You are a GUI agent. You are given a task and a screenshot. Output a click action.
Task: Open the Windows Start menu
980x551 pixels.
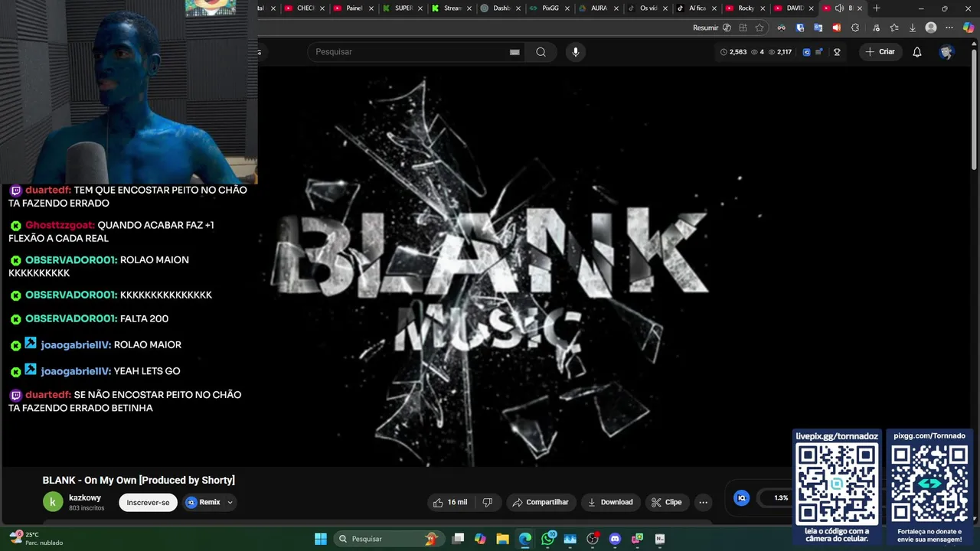coord(321,539)
